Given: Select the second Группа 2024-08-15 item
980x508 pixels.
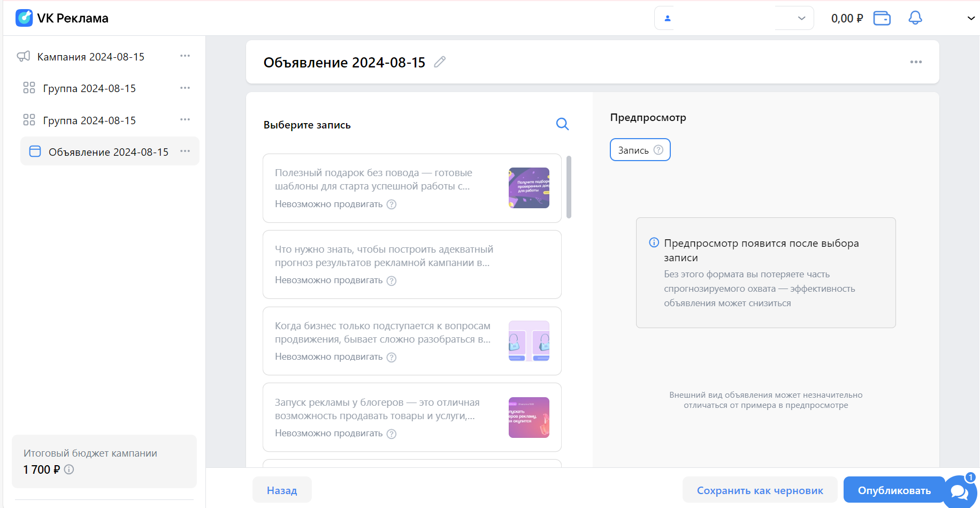Looking at the screenshot, I should 89,120.
